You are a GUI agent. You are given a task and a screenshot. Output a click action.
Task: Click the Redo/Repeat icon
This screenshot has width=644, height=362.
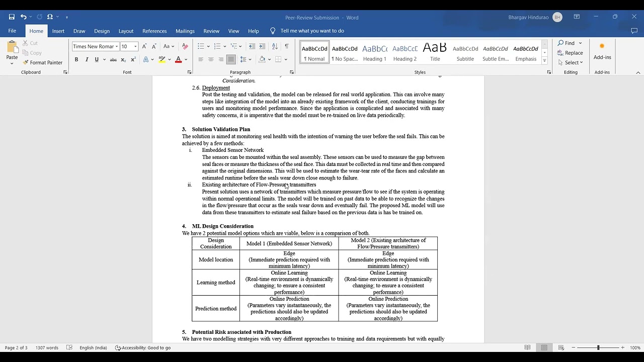click(39, 17)
